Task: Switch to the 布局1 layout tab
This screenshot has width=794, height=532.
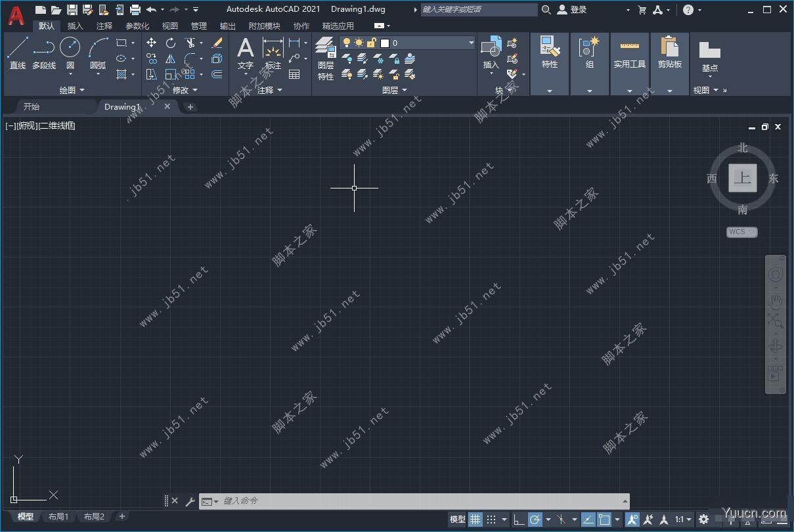Action: [58, 516]
